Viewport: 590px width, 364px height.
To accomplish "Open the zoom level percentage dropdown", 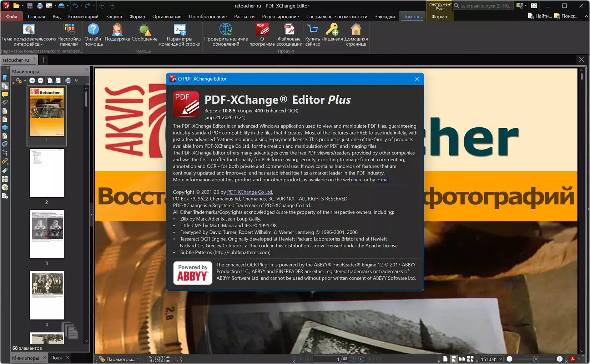I will coord(500,359).
